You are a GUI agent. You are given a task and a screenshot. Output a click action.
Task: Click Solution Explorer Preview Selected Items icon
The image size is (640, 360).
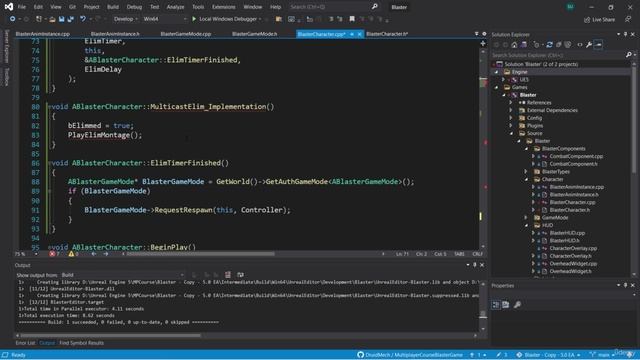[598, 45]
